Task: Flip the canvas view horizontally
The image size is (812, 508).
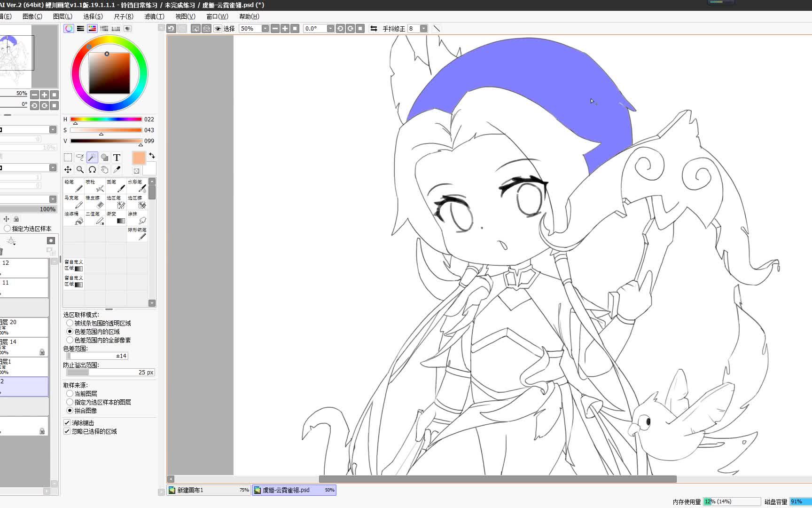Action: point(374,29)
